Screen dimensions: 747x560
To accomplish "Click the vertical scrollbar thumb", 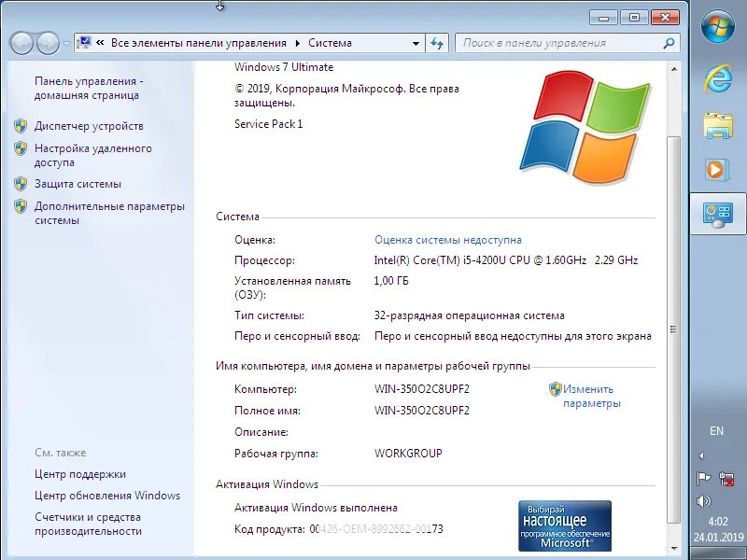I will (674, 329).
